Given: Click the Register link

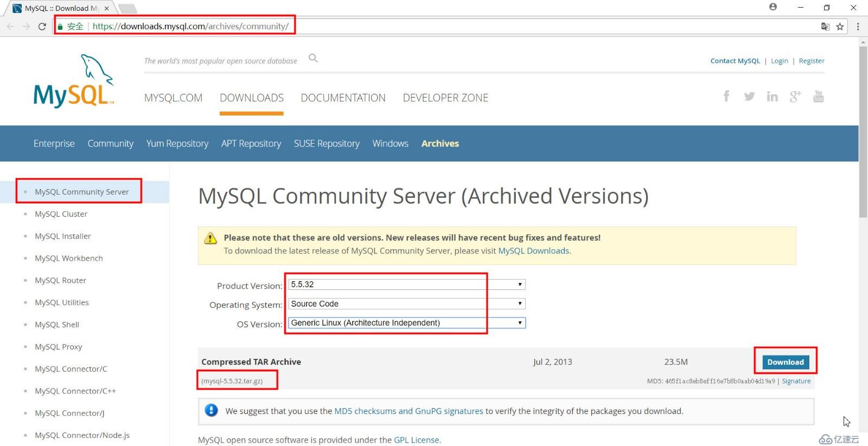Looking at the screenshot, I should [812, 61].
